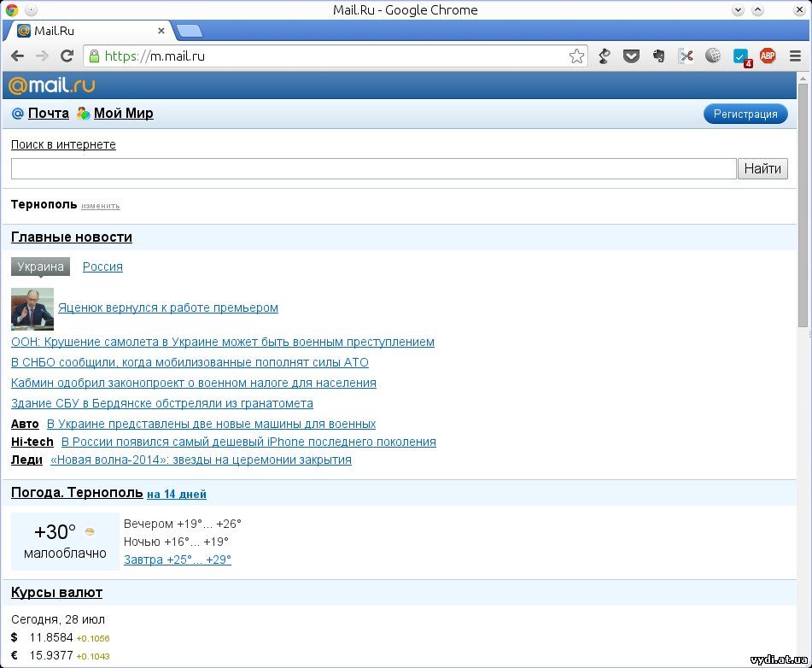
Task: Open the Поиск в интернете link
Action: pyautogui.click(x=64, y=144)
